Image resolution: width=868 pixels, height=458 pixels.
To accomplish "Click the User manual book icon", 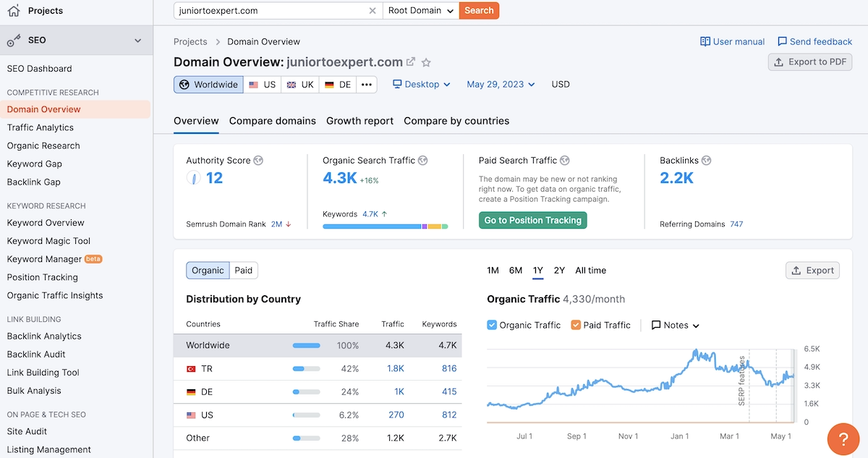I will coord(705,42).
